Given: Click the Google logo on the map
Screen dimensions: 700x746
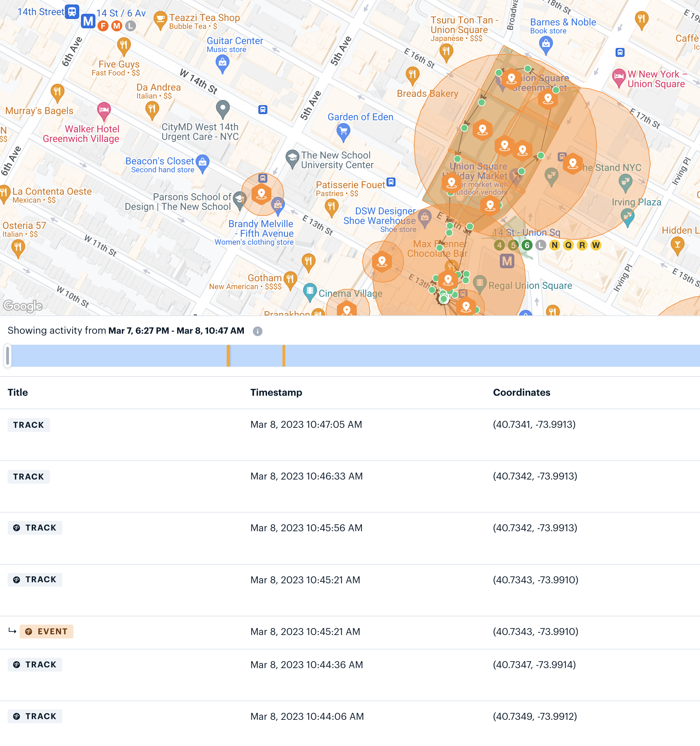Looking at the screenshot, I should click(x=23, y=306).
